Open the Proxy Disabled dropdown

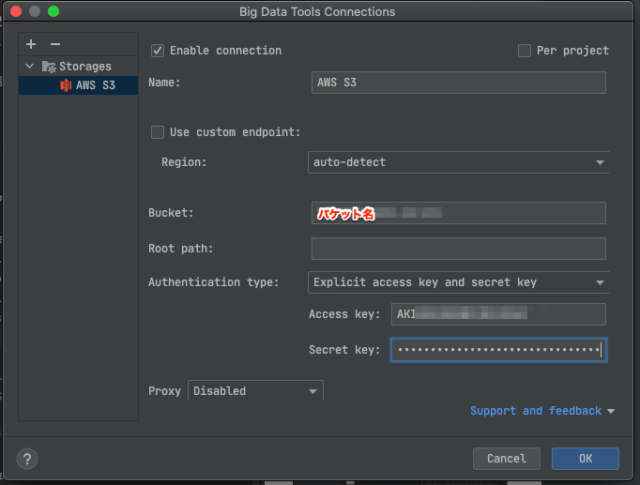(256, 391)
